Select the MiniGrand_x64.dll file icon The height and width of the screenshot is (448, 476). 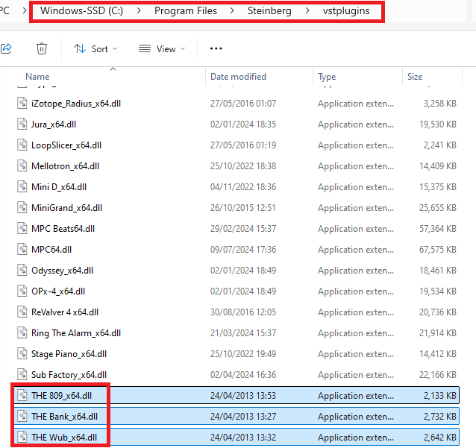(22, 208)
